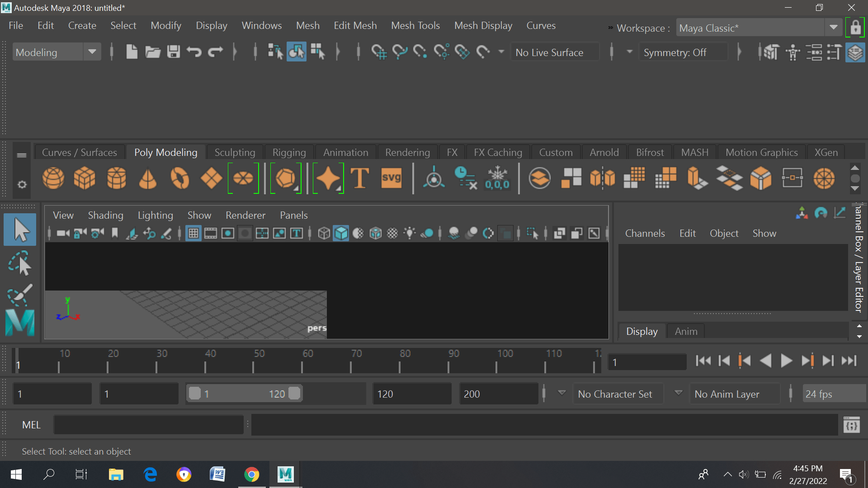Viewport: 868px width, 488px height.
Task: Click the time range slider bar
Action: 244,394
